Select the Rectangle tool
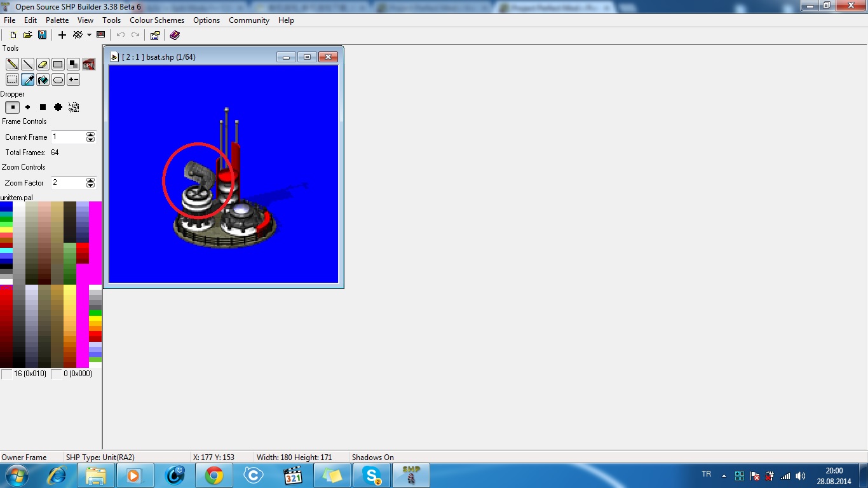868x488 pixels. pyautogui.click(x=58, y=64)
